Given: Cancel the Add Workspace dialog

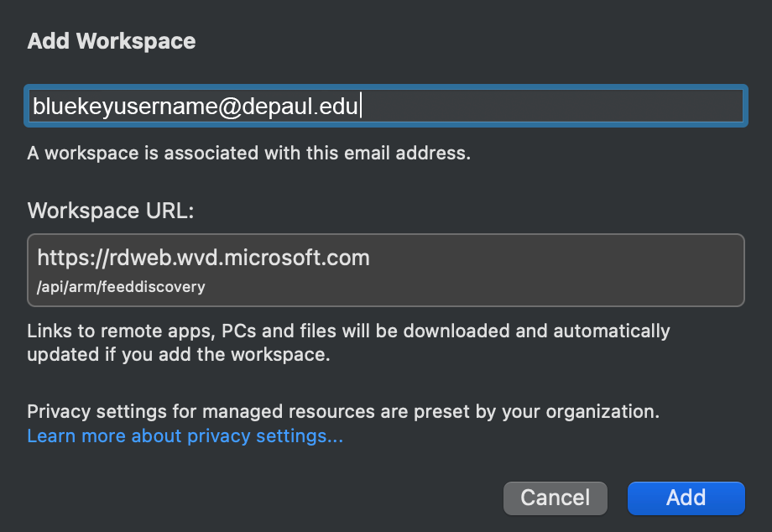Looking at the screenshot, I should click(555, 498).
